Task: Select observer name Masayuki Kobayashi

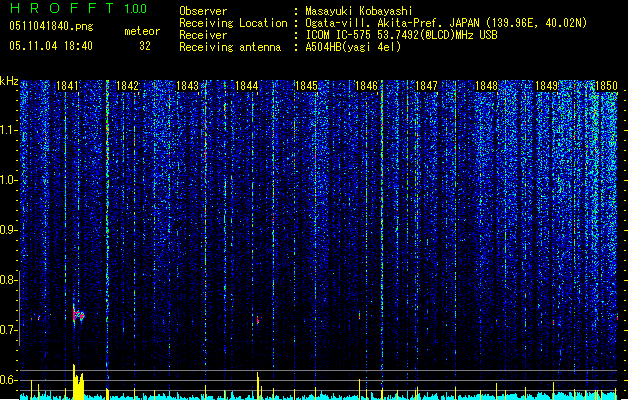Action: click(359, 11)
